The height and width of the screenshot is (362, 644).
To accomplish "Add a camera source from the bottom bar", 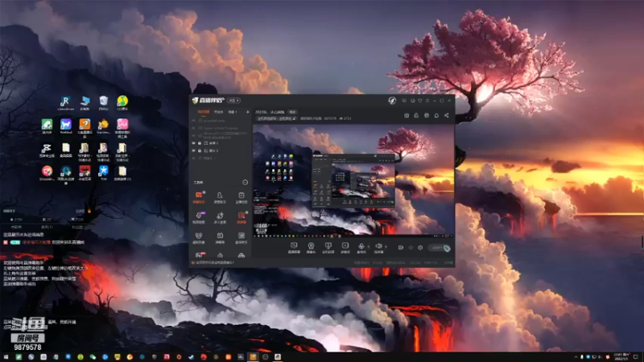I will (311, 247).
